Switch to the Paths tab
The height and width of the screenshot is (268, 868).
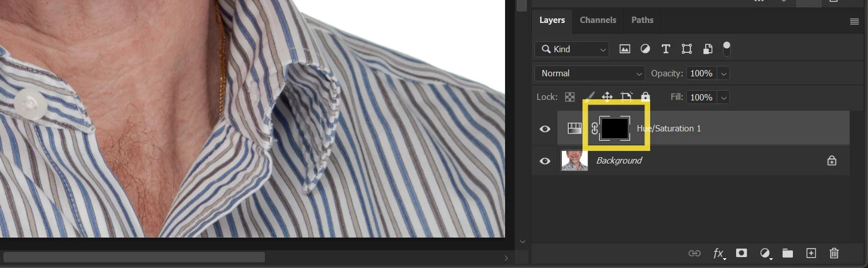[642, 20]
